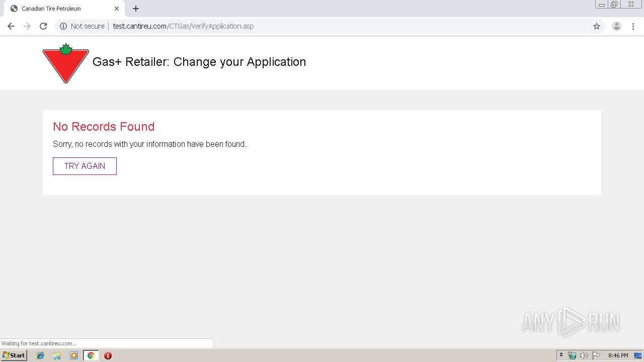
Task: Launch Internet Explorer from the taskbar
Action: tap(40, 355)
